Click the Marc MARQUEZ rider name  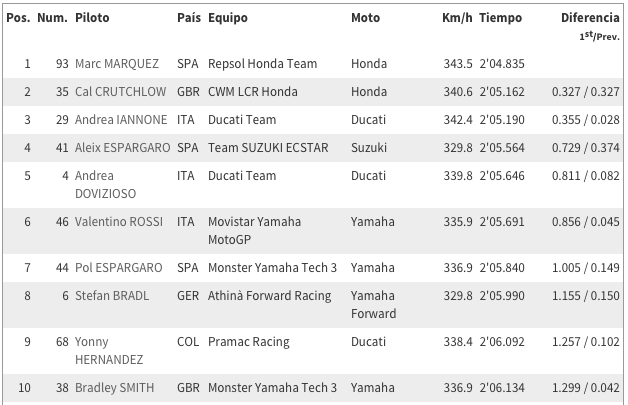coord(117,64)
